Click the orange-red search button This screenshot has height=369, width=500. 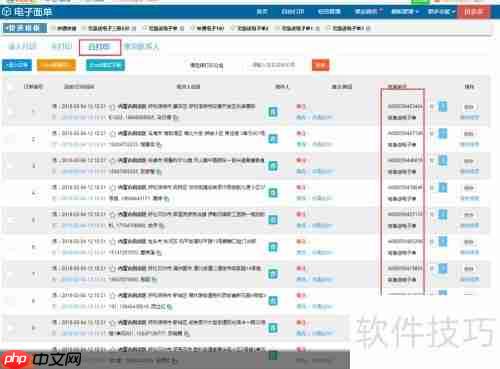[x=320, y=65]
